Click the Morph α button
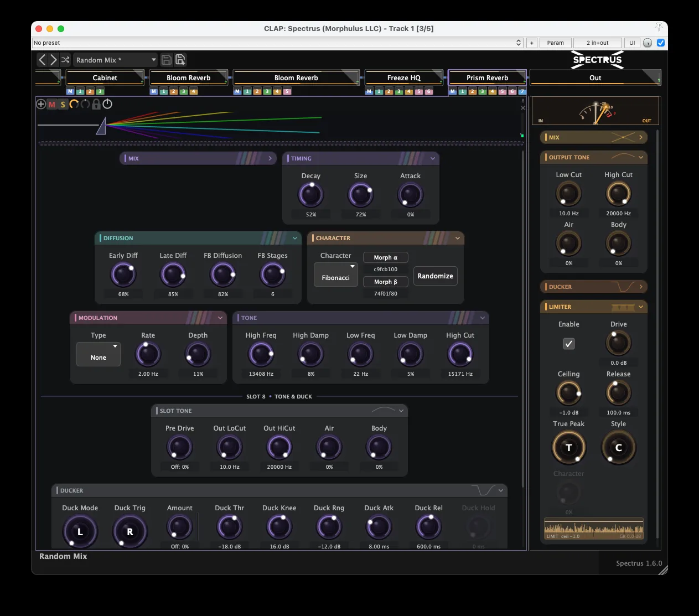This screenshot has height=616, width=699. point(386,257)
